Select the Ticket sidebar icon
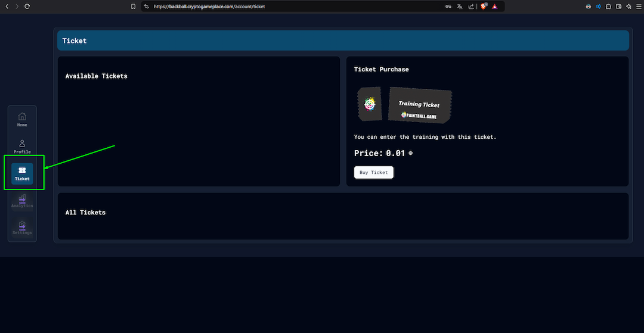 tap(22, 173)
